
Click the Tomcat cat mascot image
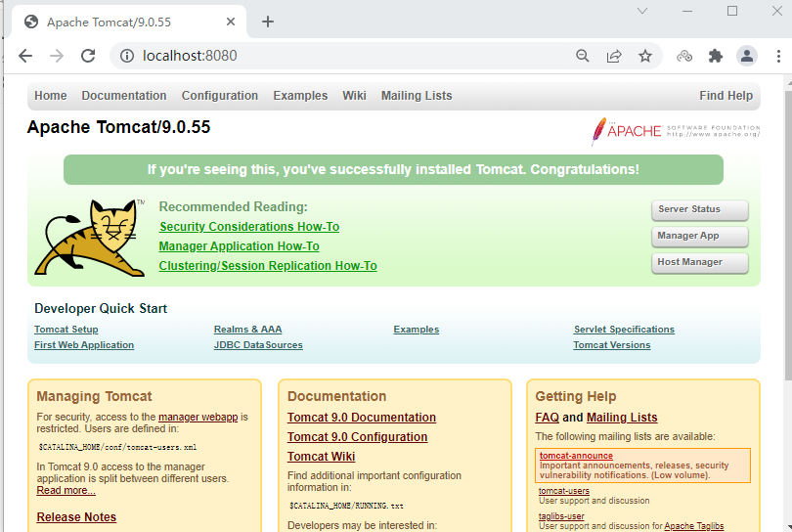pos(90,238)
